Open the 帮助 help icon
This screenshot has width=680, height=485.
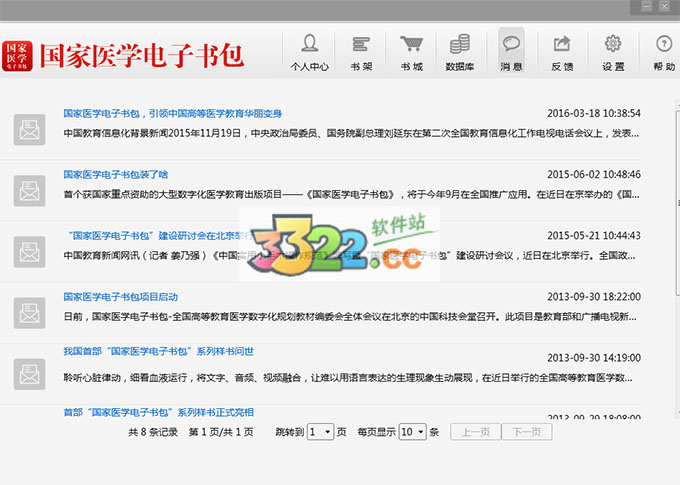(664, 53)
